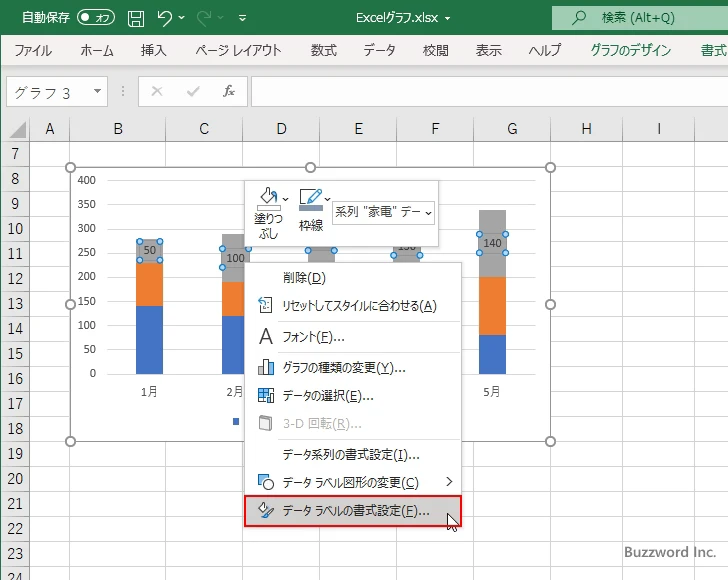Click the Name Box showing グラフ 3
The width and height of the screenshot is (728, 580).
[50, 92]
